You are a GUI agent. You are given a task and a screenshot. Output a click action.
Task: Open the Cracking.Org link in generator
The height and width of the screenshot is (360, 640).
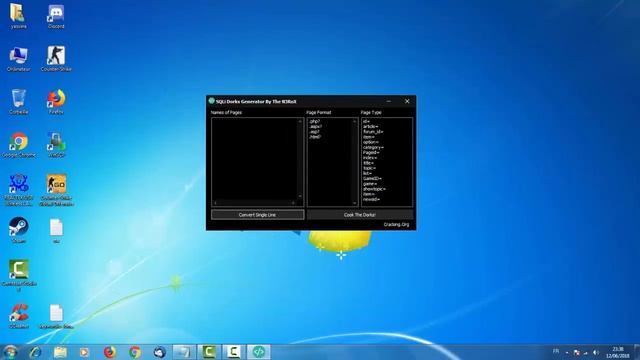[396, 224]
